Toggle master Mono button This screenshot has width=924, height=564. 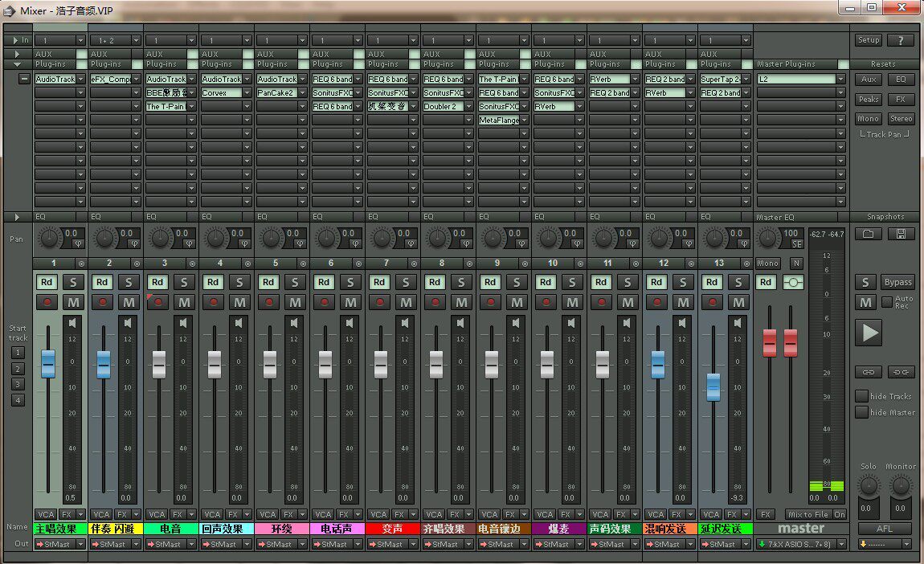(768, 264)
